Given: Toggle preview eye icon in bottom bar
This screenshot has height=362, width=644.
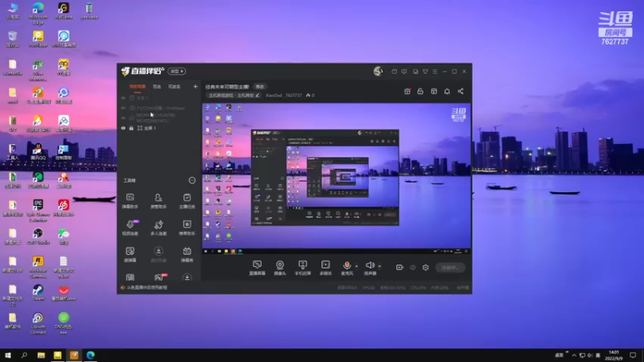Looking at the screenshot, I should click(x=413, y=268).
